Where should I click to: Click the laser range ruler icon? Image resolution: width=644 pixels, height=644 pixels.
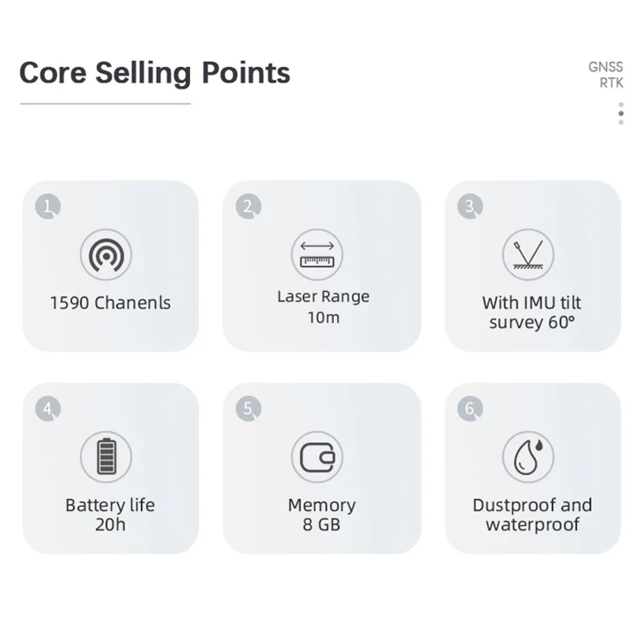click(x=317, y=254)
